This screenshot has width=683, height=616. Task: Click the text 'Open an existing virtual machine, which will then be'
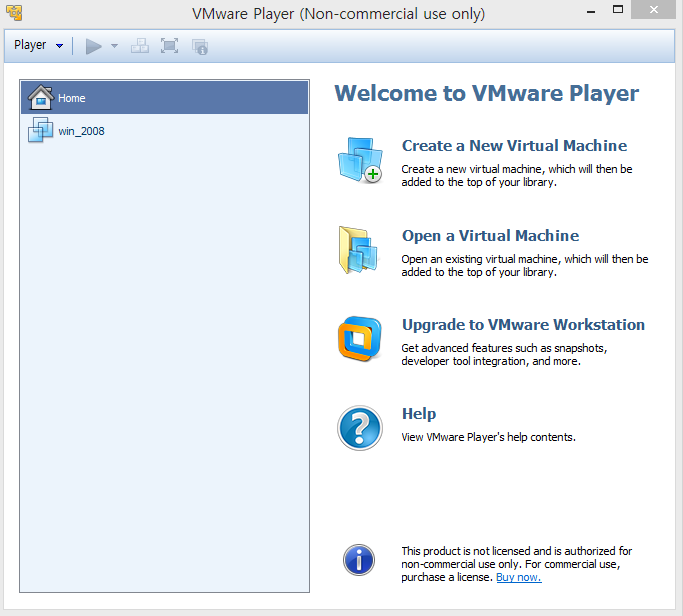(525, 259)
